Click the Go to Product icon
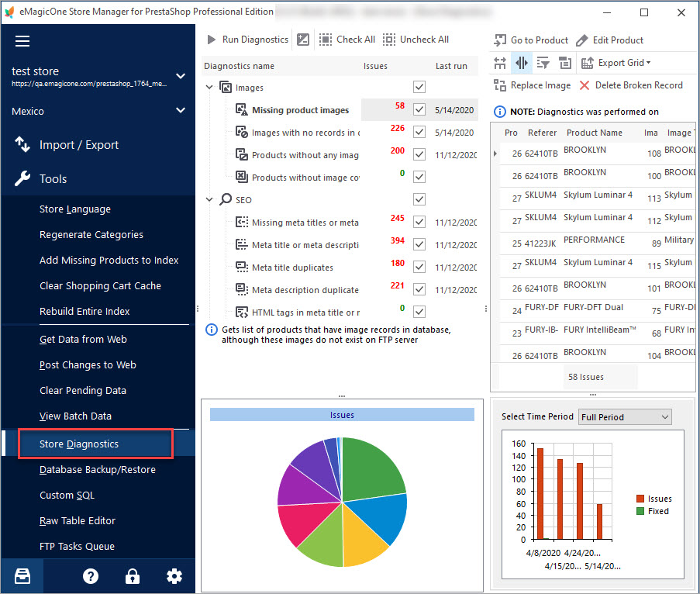 [500, 40]
